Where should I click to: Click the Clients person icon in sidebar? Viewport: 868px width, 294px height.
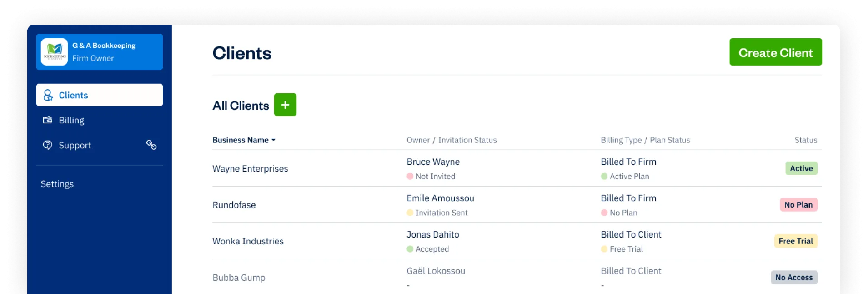pos(48,95)
